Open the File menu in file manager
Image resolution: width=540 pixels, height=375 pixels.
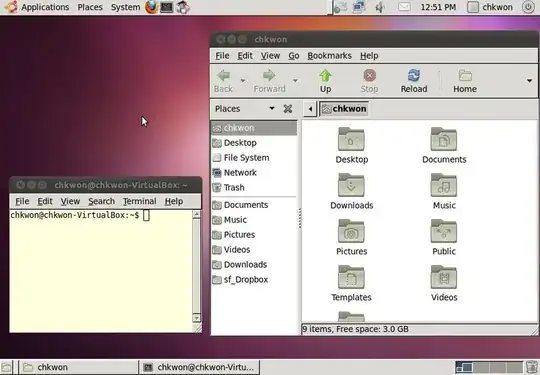[222, 56]
